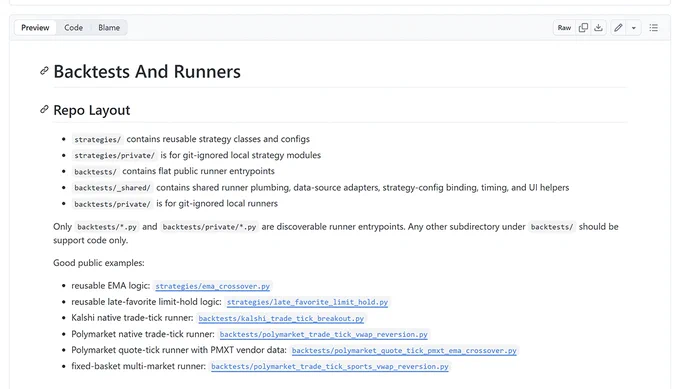Click 'reusable EMA logic:' text
Image resolution: width=680 pixels, height=389 pixels.
coord(111,286)
